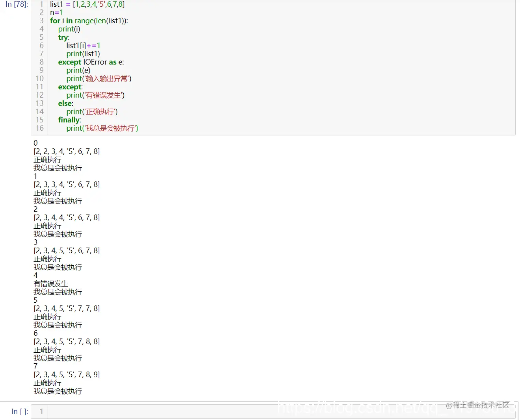Click output '[2, 2, 3, 4, '5', 6, 7, 8]'
520x420 pixels.
[x=67, y=152]
